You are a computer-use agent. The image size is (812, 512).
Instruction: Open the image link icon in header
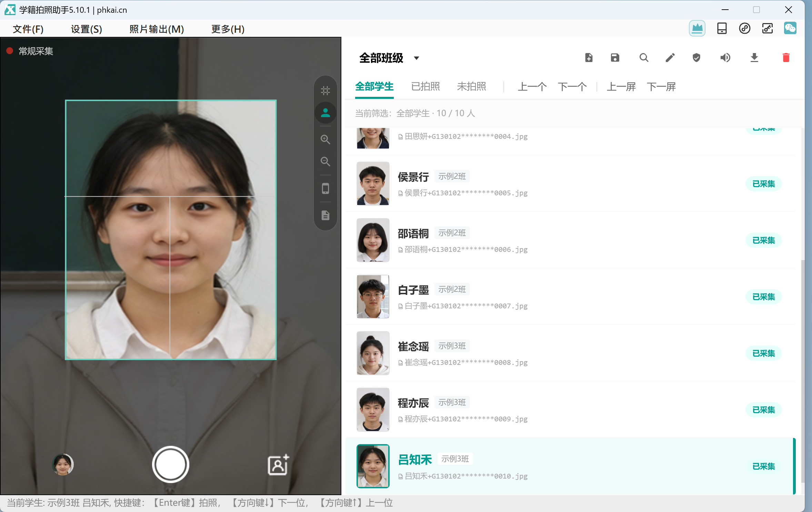pyautogui.click(x=767, y=28)
